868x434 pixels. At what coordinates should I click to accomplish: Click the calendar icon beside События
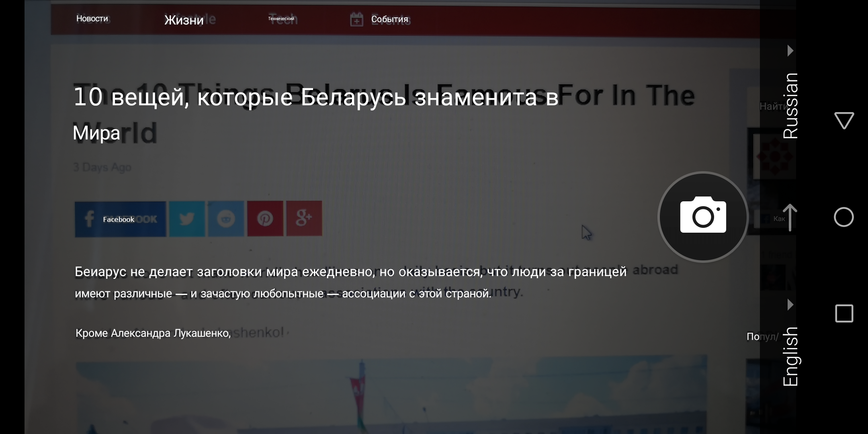click(356, 19)
